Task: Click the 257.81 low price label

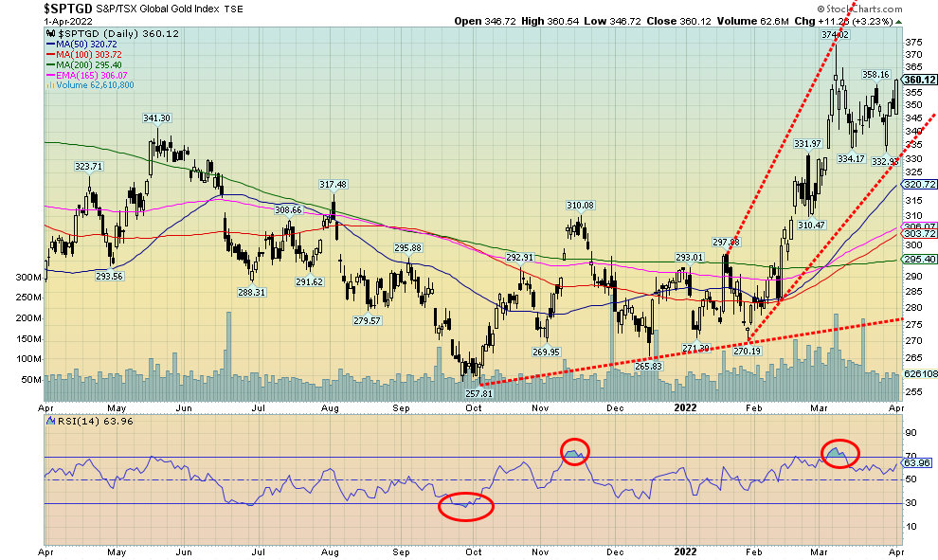Action: coord(478,393)
